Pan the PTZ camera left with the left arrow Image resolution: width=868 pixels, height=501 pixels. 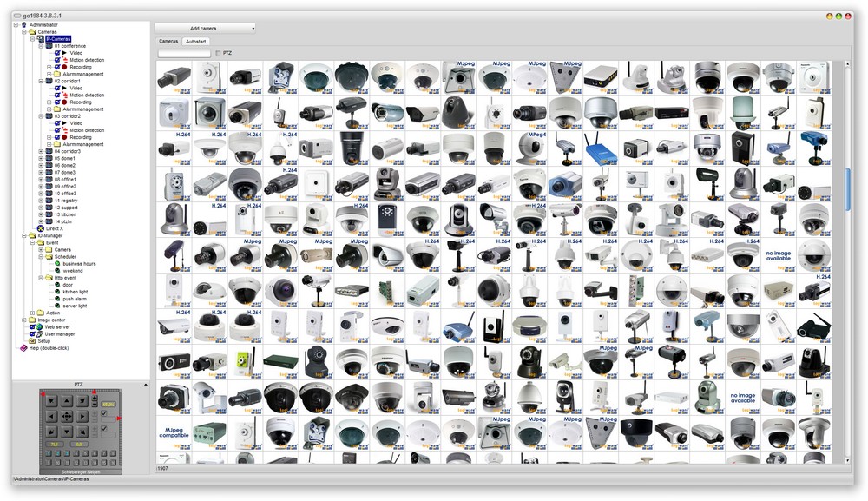click(x=51, y=416)
